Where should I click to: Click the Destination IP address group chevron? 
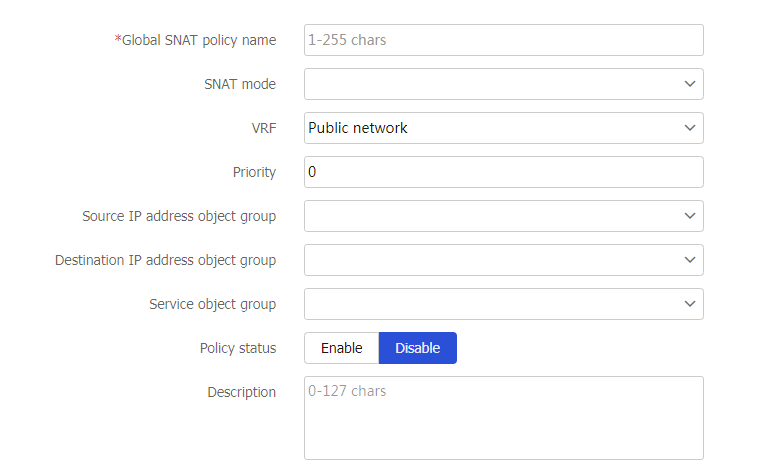click(689, 260)
